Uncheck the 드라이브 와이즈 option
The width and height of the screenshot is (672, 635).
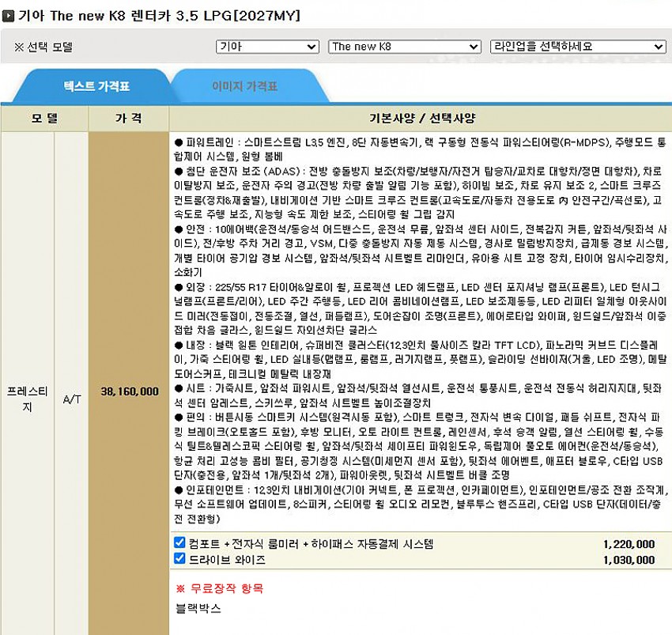click(179, 558)
